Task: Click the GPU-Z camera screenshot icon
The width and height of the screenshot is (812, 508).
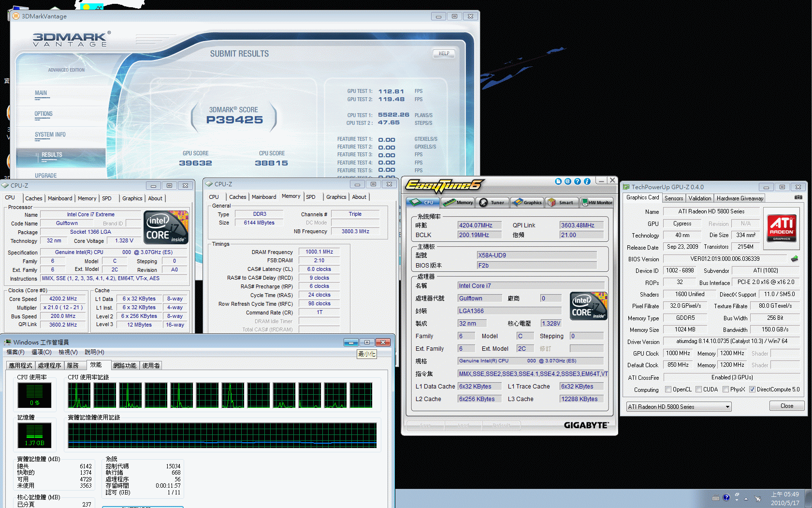Action: 798,197
